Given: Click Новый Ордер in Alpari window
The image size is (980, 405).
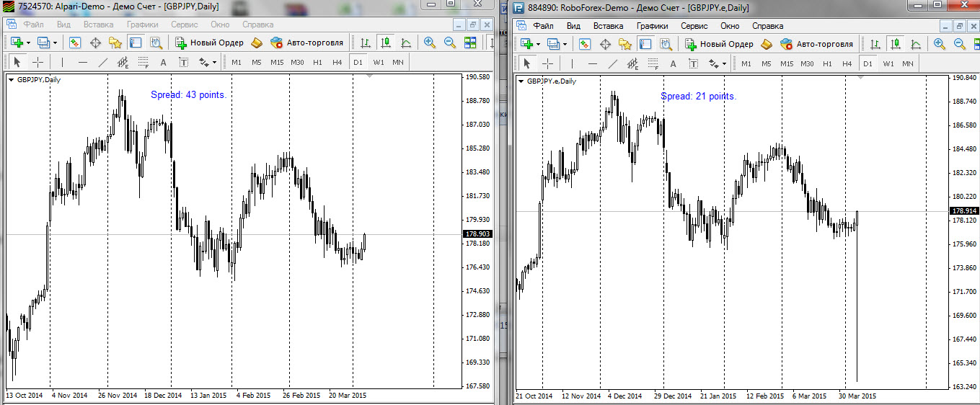Looking at the screenshot, I should pos(208,43).
